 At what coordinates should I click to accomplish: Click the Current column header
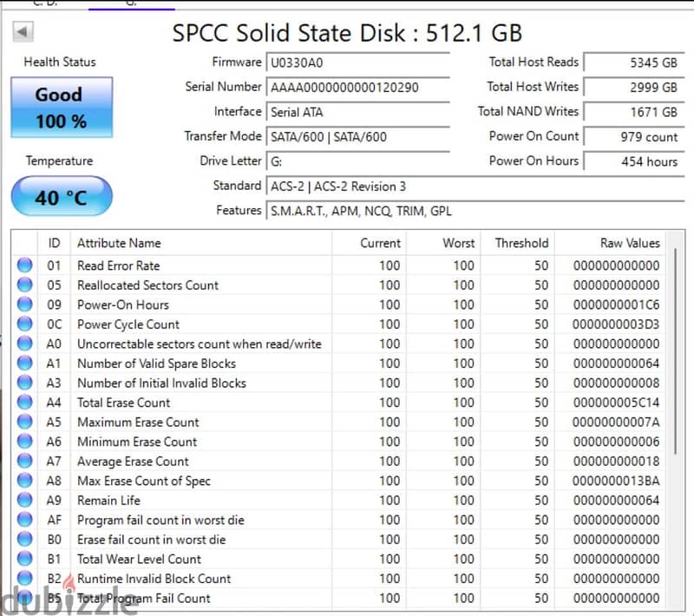[369, 243]
